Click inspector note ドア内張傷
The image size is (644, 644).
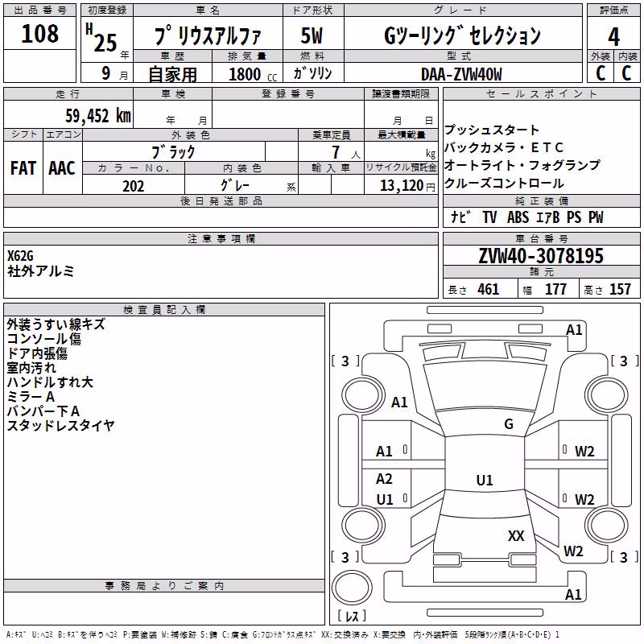(x=37, y=353)
